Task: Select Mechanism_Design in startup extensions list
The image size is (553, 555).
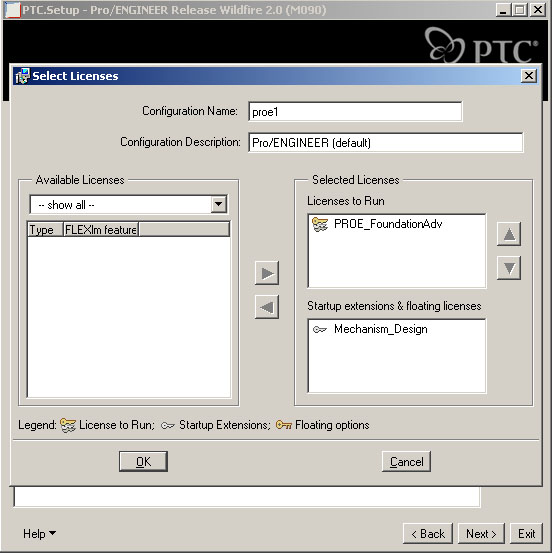Action: pyautogui.click(x=381, y=329)
